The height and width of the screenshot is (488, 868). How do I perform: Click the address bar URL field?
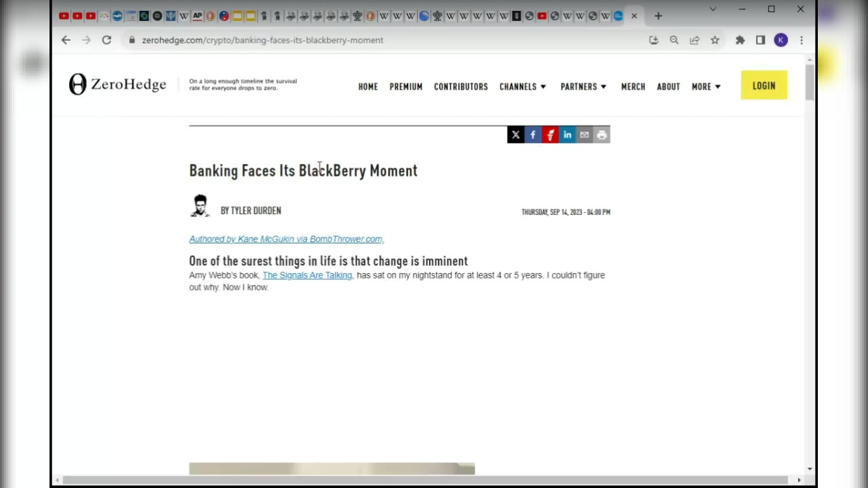pos(387,40)
